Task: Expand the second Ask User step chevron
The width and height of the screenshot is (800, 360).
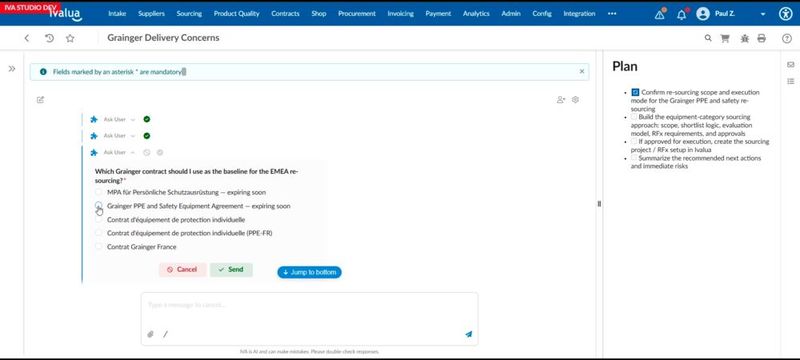Action: pos(133,136)
